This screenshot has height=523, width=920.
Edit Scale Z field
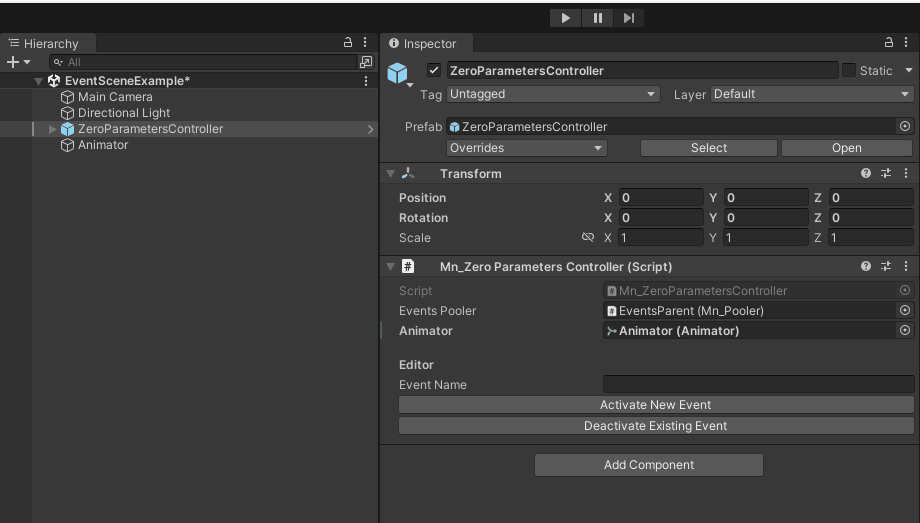coord(871,238)
